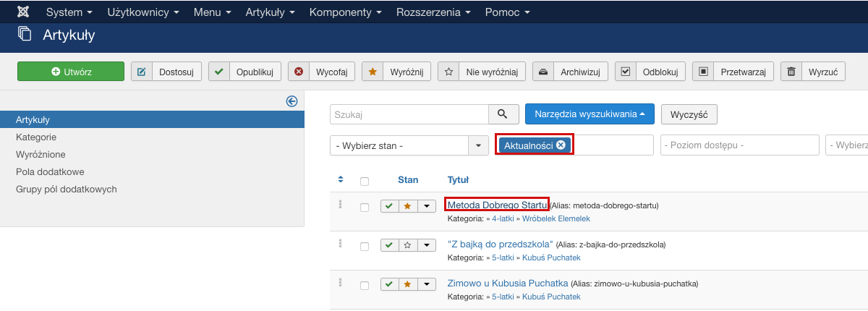Click the Dostosuj toolbar button
This screenshot has width=868, height=311.
click(x=166, y=72)
